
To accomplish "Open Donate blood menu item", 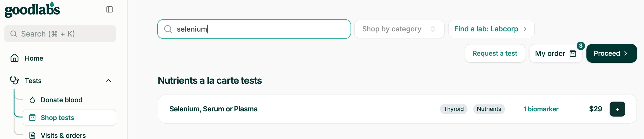I will [62, 100].
